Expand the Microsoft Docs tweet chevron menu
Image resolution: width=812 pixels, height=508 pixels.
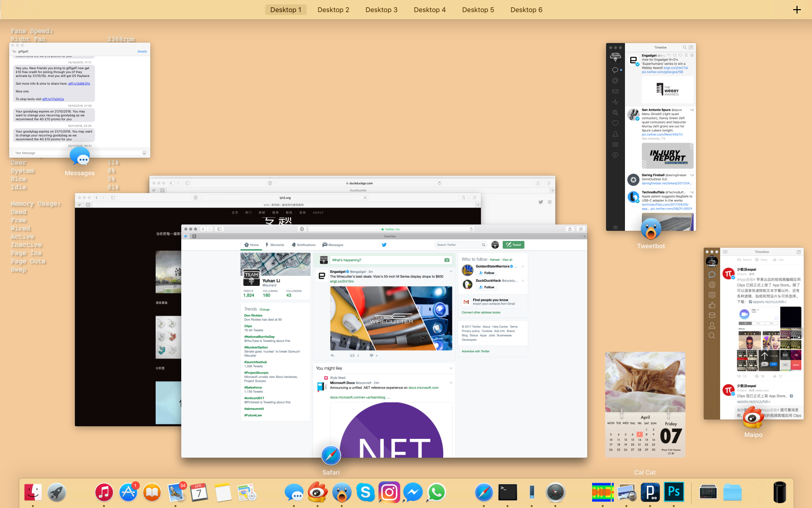[451, 383]
